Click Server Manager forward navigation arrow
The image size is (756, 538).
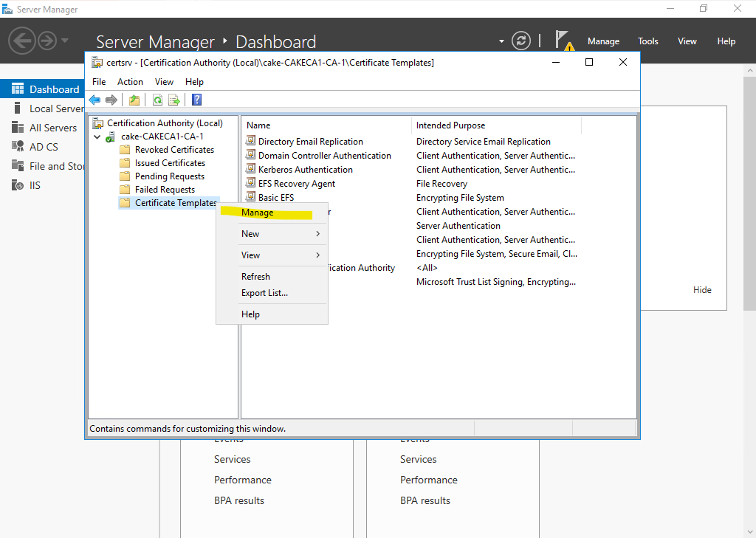point(47,41)
